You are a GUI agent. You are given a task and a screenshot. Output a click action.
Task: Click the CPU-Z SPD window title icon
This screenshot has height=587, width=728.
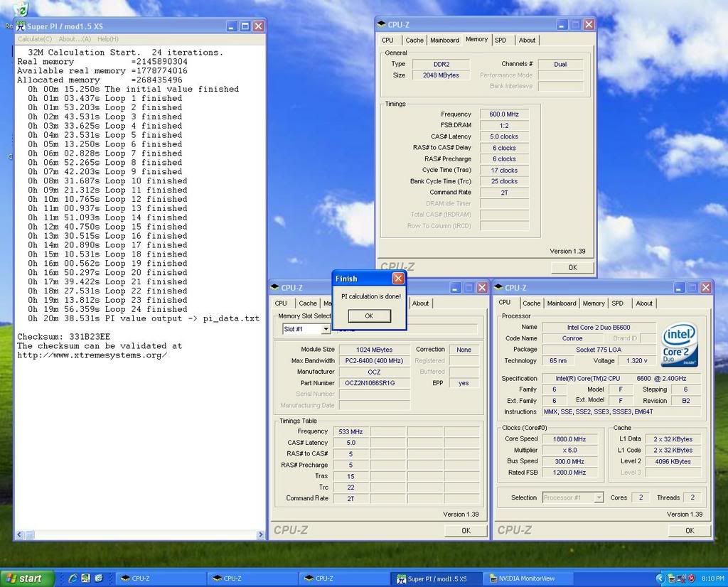click(x=275, y=287)
